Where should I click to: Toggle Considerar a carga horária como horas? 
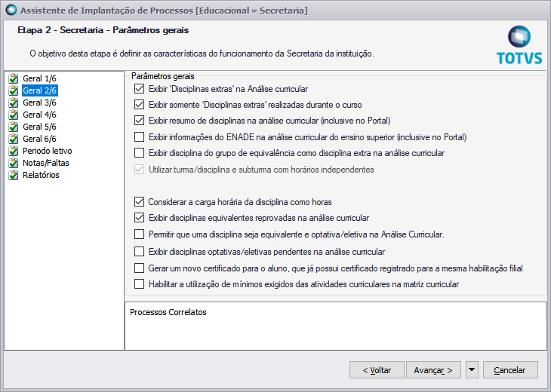point(139,202)
